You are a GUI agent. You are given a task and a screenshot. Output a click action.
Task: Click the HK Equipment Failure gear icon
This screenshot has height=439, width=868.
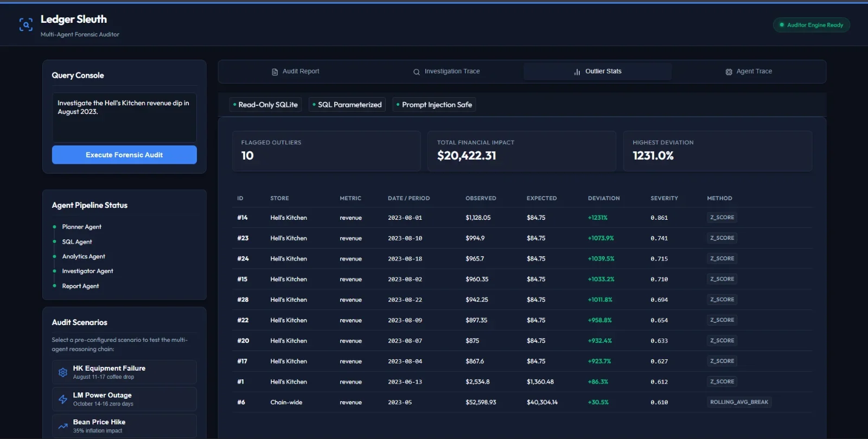63,372
